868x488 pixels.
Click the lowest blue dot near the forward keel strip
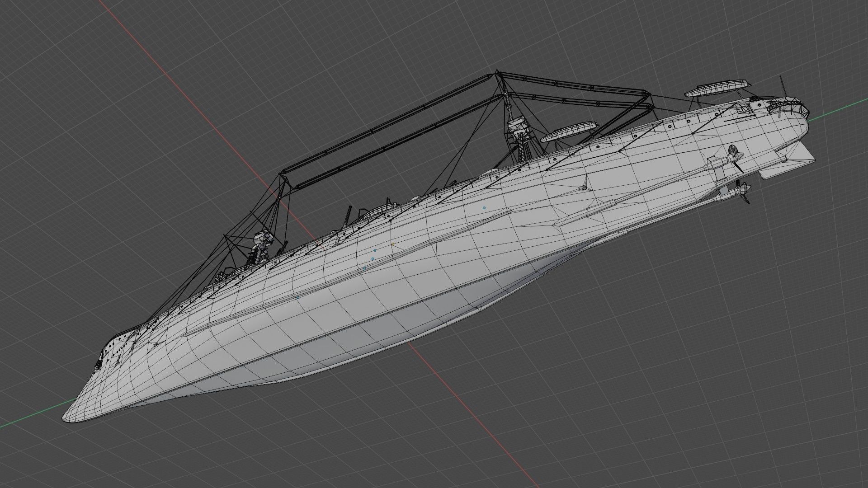[297, 297]
